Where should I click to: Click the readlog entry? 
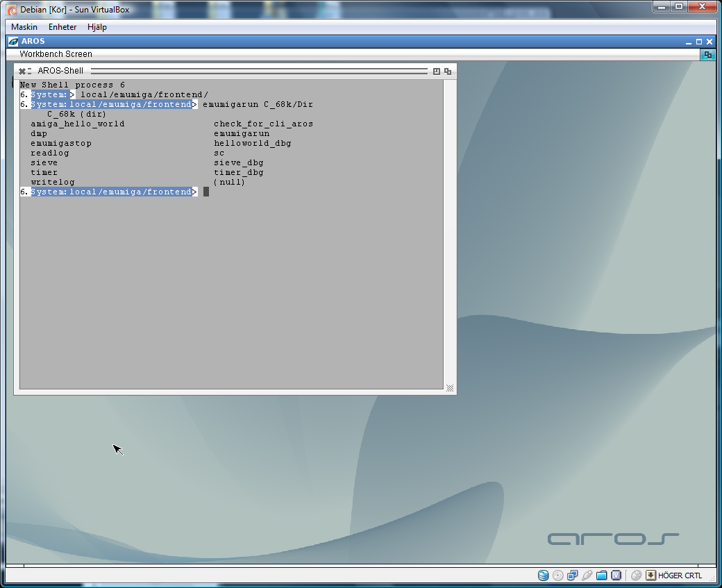50,153
